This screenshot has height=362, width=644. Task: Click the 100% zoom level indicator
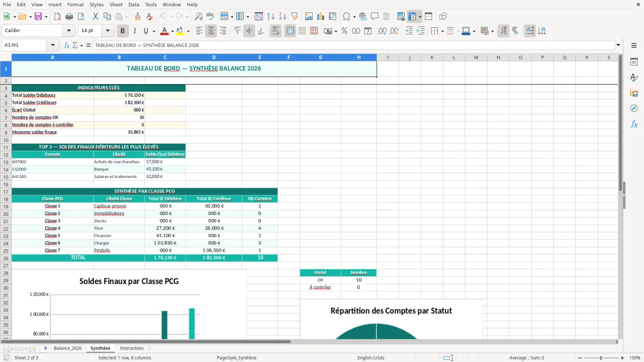click(x=635, y=358)
